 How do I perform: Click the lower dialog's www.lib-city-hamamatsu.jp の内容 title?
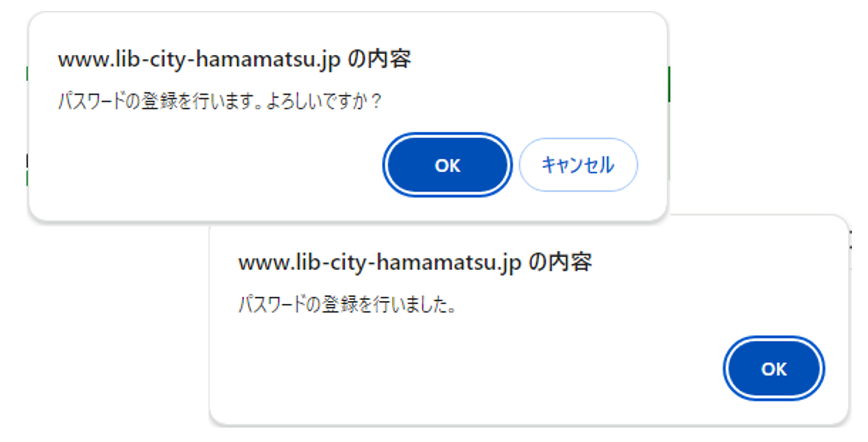click(x=415, y=263)
